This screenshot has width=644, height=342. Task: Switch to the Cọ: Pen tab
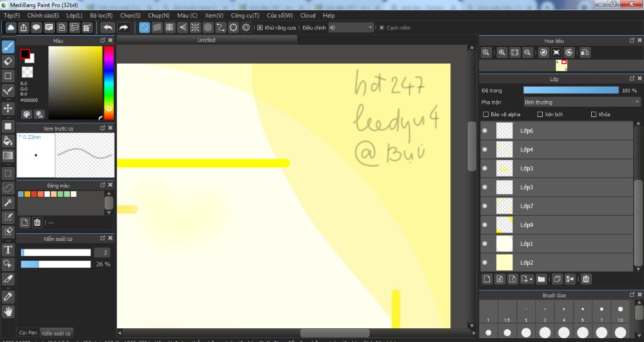28,333
